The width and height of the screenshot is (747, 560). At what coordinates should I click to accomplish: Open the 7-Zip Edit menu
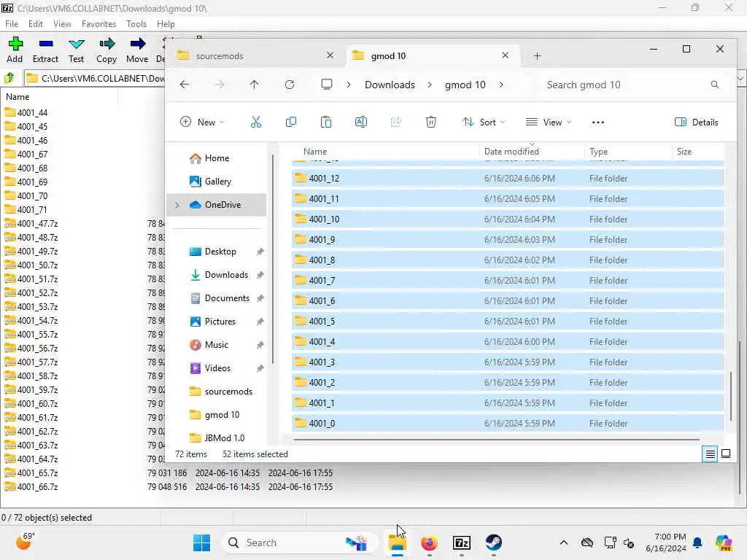[35, 24]
